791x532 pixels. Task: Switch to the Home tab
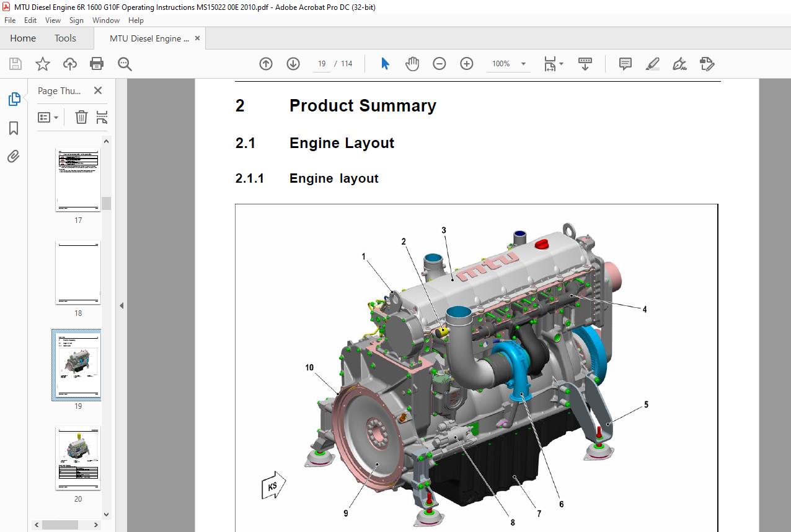tap(23, 38)
